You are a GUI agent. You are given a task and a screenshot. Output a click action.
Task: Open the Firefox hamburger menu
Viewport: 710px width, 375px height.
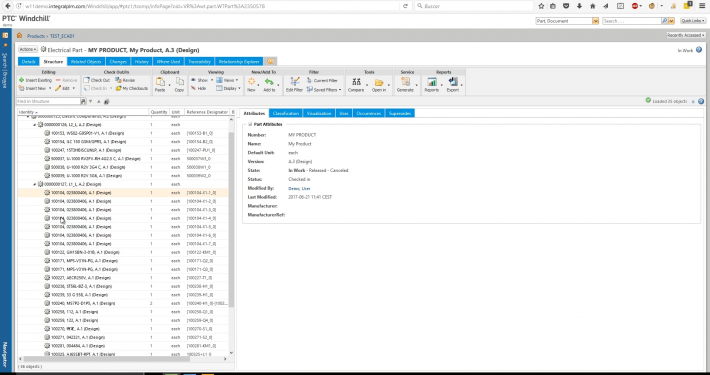point(701,6)
